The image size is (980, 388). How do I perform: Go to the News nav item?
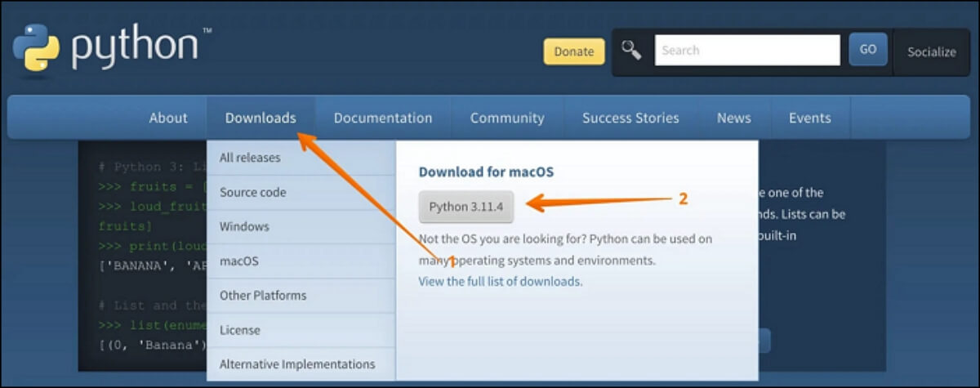(x=733, y=118)
